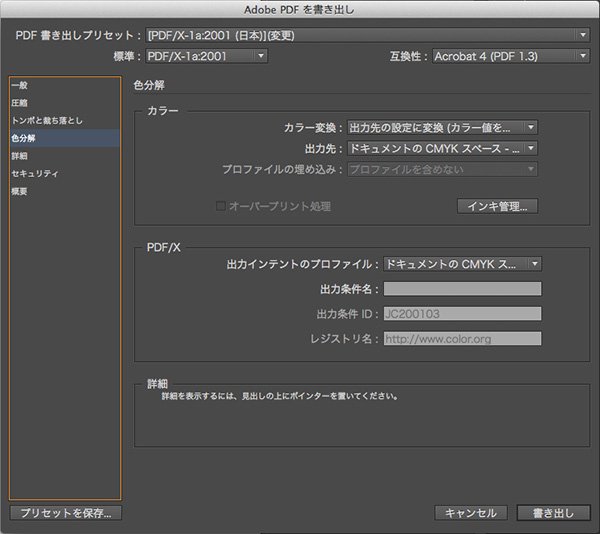Select the トンボと裁ち落とし category
Image resolution: width=600 pixels, height=534 pixels.
(65, 120)
